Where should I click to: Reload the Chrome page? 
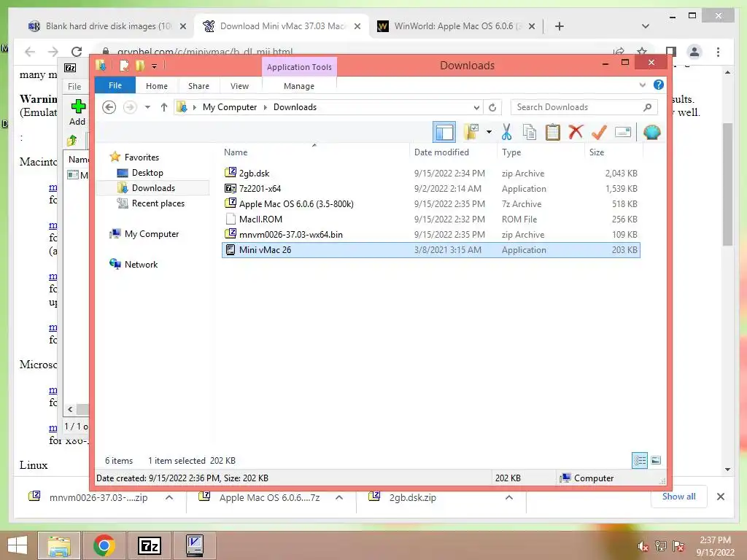point(76,52)
